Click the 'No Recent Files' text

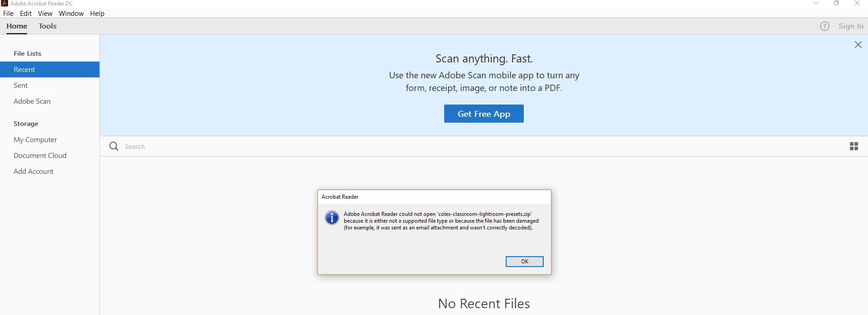(484, 304)
